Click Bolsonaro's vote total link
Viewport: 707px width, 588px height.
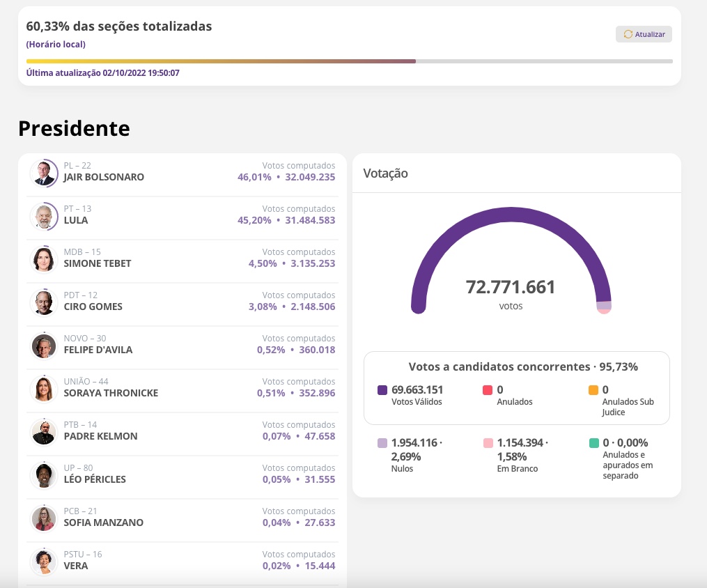pyautogui.click(x=311, y=177)
